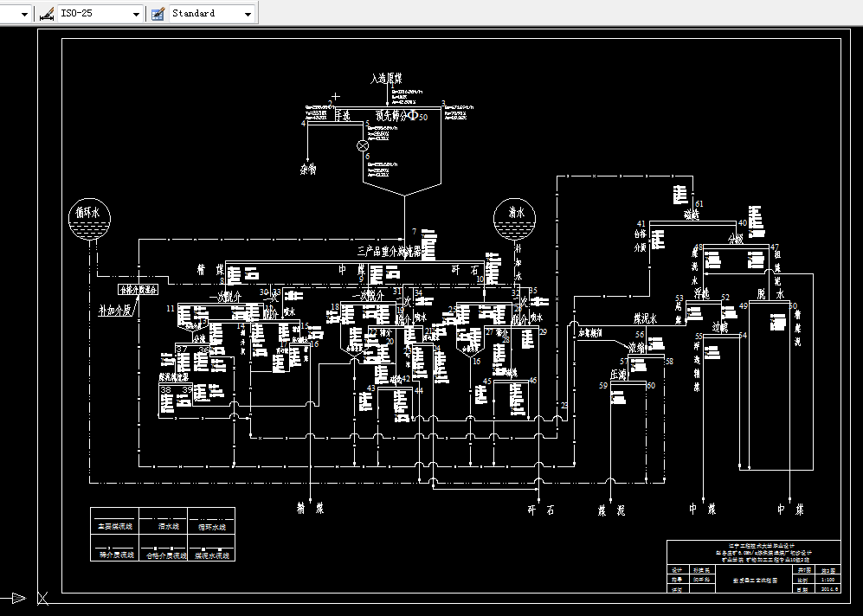Expand the Standard table style dropdown

pyautogui.click(x=248, y=15)
